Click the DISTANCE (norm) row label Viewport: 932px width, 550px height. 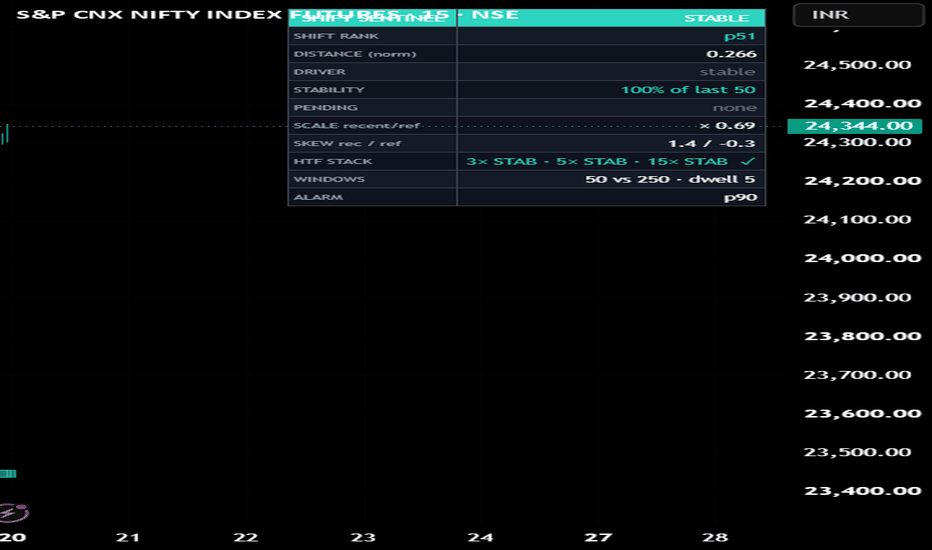coord(355,54)
